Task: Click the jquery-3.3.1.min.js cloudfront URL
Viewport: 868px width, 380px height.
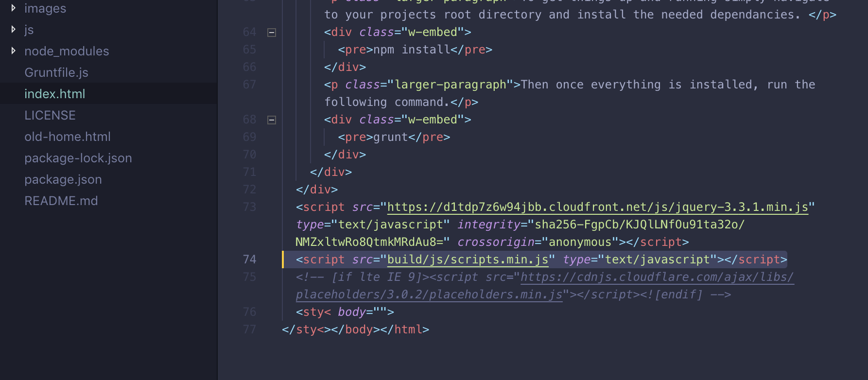Action: point(598,207)
